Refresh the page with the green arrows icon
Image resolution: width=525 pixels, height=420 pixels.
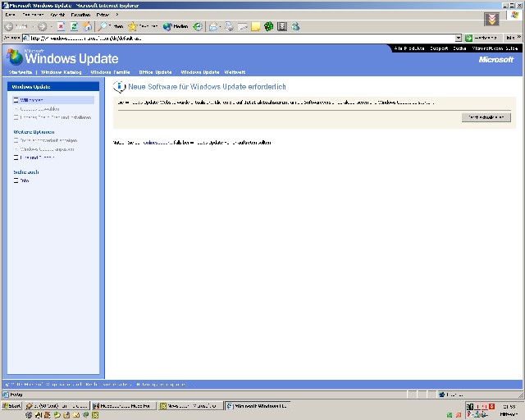pos(75,26)
